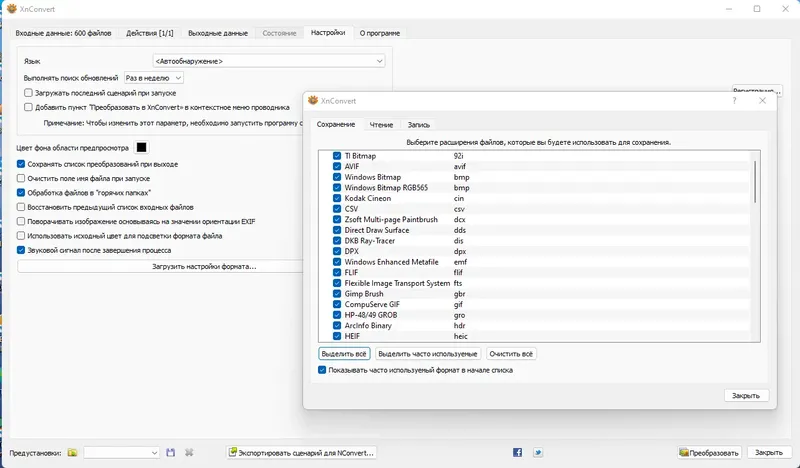The height and width of the screenshot is (468, 800).
Task: Switch to 'Запись' tab in dialog
Action: coord(418,125)
